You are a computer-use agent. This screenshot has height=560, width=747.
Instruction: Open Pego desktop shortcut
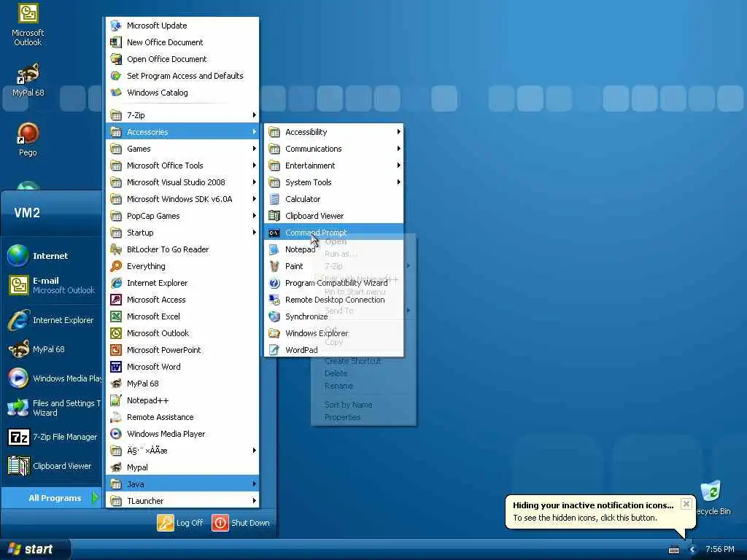pyautogui.click(x=28, y=139)
